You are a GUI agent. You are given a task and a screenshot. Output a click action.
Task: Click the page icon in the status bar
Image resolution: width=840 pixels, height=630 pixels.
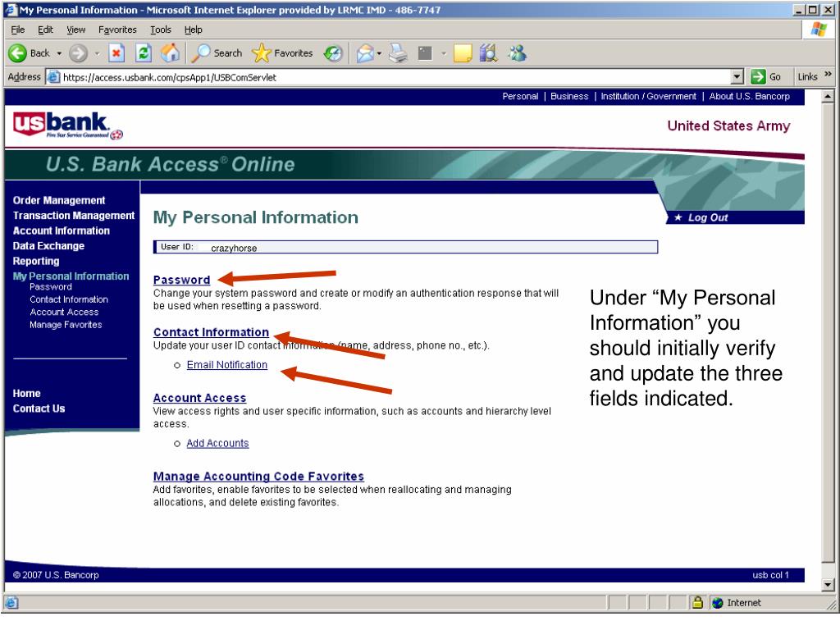[11, 603]
